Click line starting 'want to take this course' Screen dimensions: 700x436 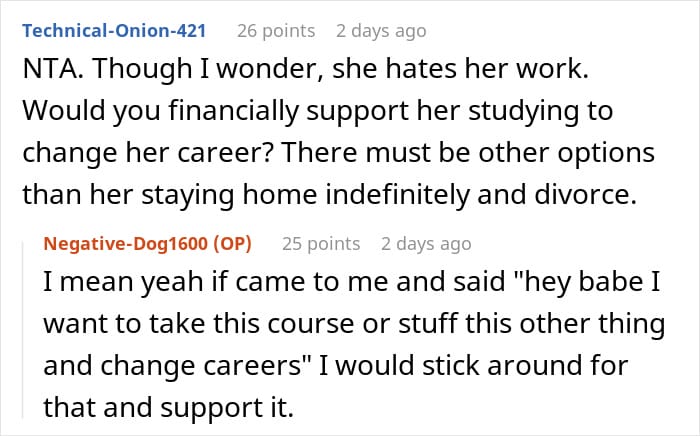(354, 324)
